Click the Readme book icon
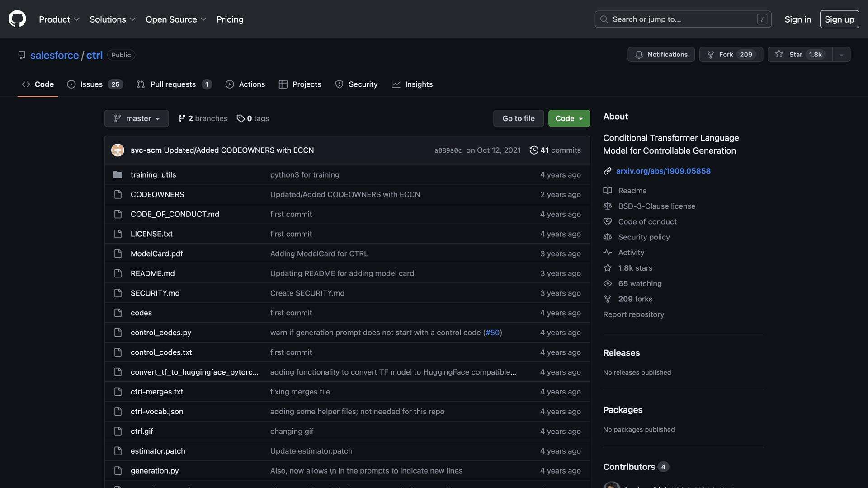This screenshot has width=868, height=488. [607, 190]
